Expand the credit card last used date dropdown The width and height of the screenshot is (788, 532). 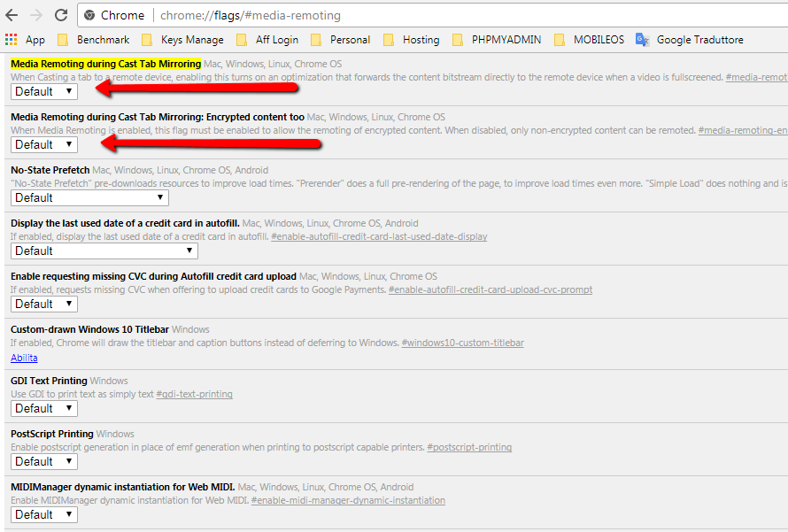point(104,251)
